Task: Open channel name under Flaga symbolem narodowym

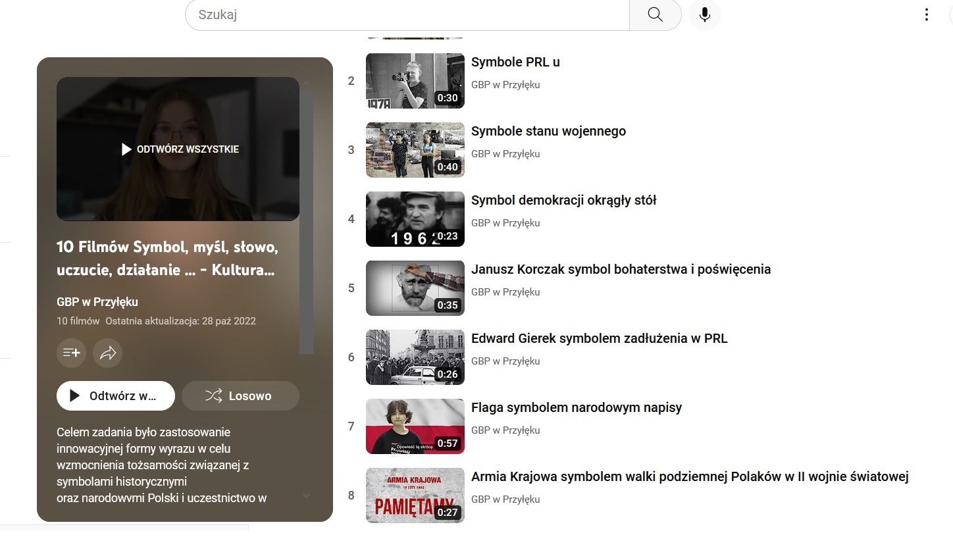Action: tap(505, 430)
